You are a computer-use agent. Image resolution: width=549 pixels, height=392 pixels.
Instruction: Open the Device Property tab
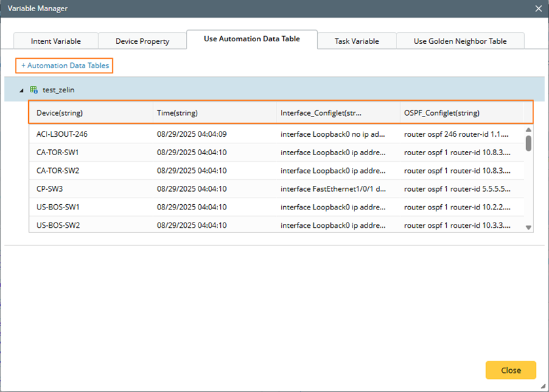(142, 41)
